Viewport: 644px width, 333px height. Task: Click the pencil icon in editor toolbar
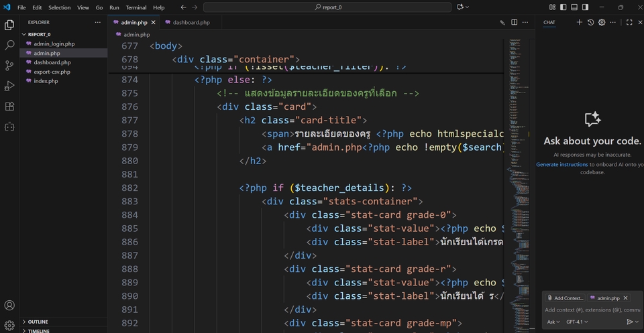coord(502,23)
